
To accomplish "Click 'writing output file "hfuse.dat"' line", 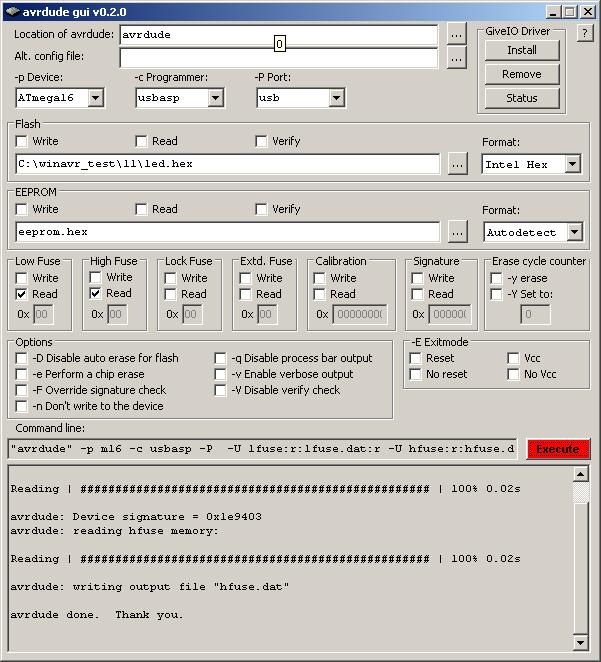I will pos(150,587).
